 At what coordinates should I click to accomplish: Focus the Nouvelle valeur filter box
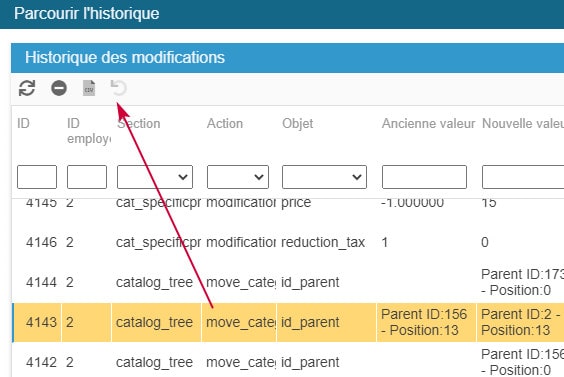click(x=523, y=177)
